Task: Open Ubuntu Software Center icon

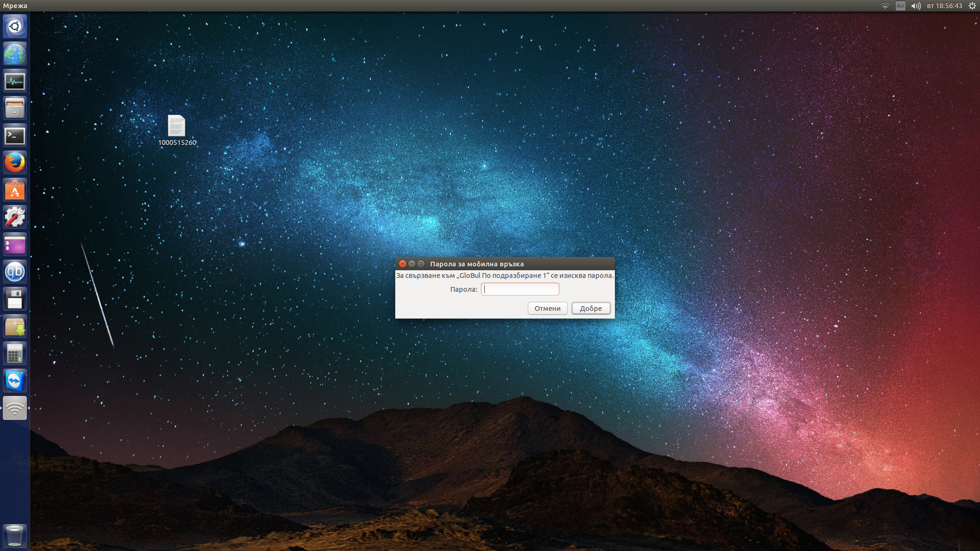Action: [15, 190]
